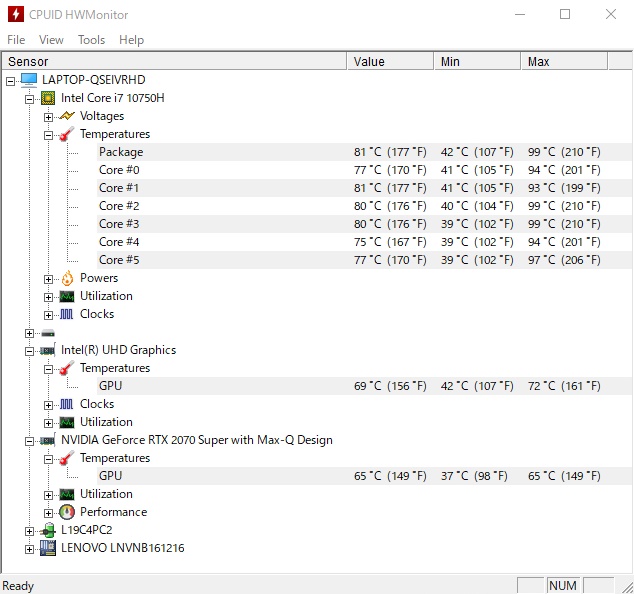Open the View menu
Screen dimensions: 634x594
[x=51, y=40]
